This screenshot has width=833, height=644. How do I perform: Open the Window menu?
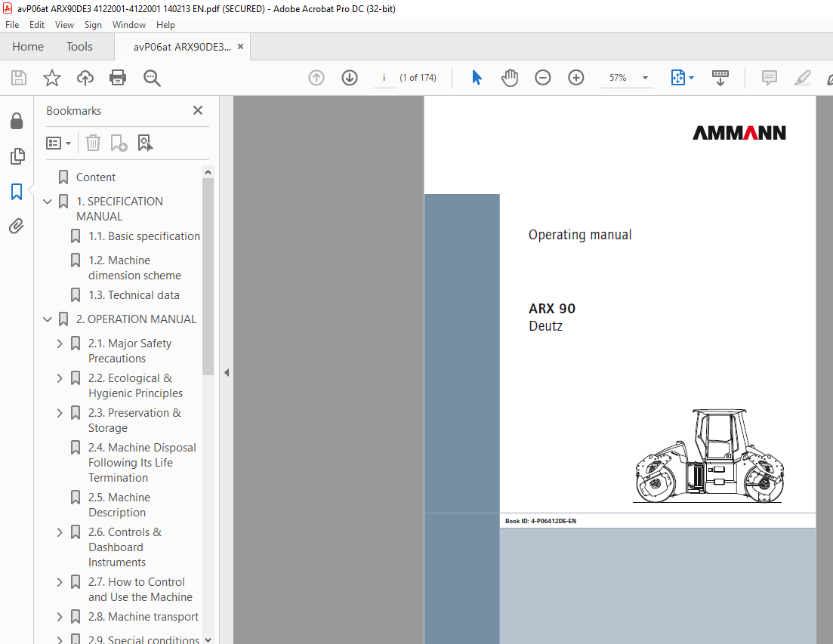129,25
